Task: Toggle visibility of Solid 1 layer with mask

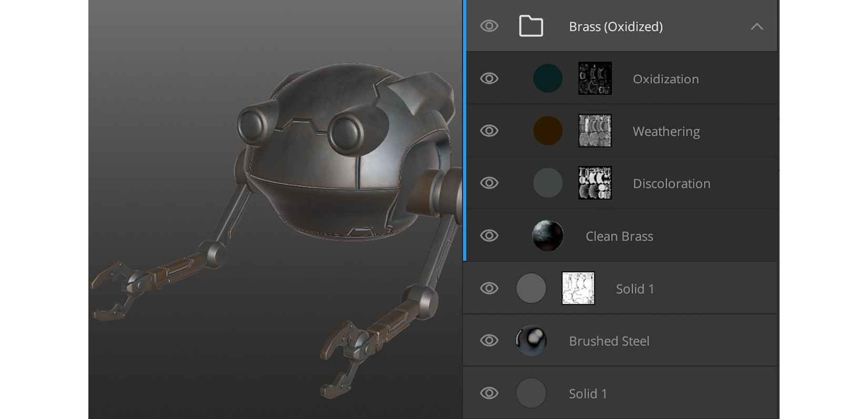Action: tap(489, 288)
